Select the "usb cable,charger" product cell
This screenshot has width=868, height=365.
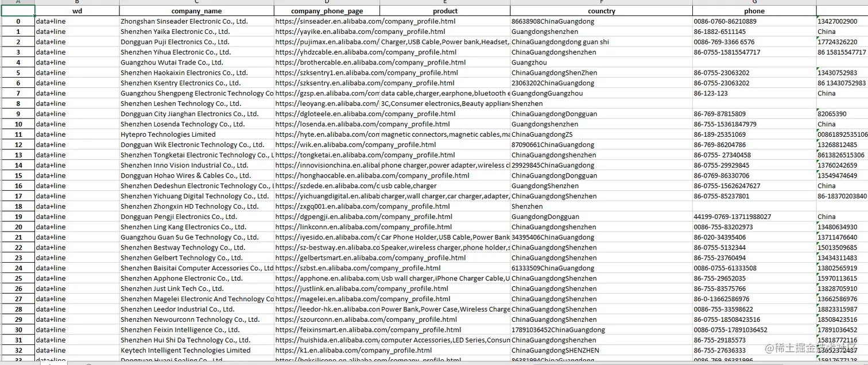[x=445, y=186]
